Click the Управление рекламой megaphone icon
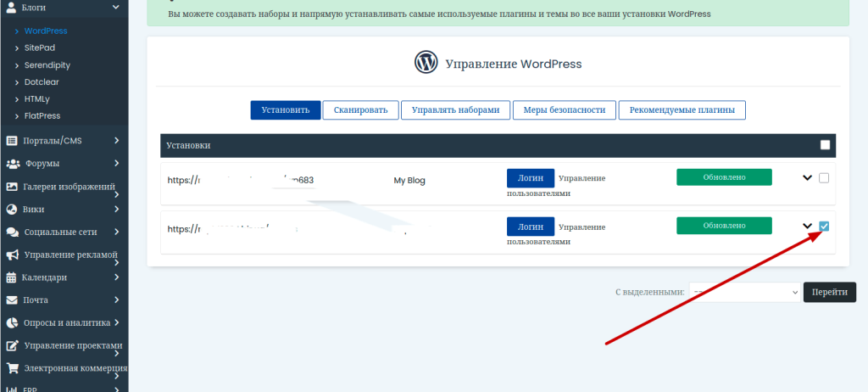Viewport: 868px width, 392px height. click(12, 255)
